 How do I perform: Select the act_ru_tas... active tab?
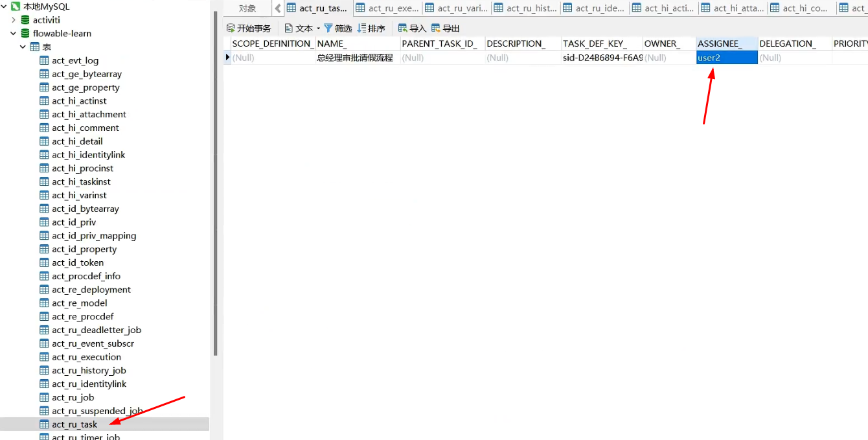pyautogui.click(x=318, y=8)
